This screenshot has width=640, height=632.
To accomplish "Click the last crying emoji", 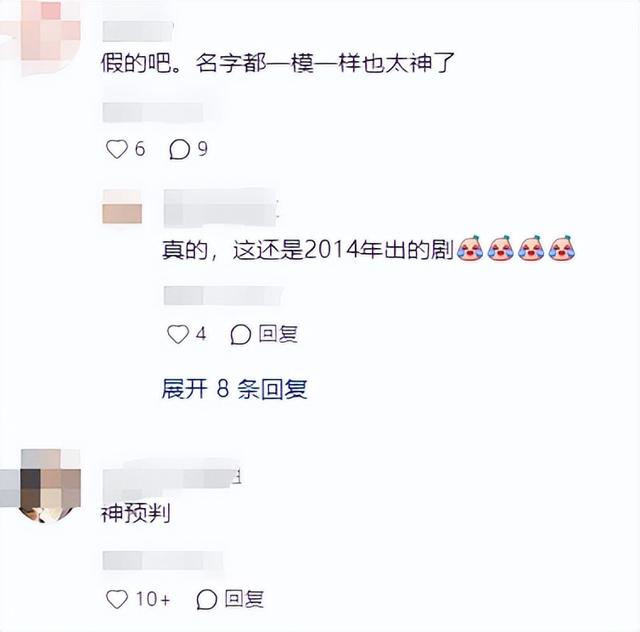I will [x=562, y=248].
